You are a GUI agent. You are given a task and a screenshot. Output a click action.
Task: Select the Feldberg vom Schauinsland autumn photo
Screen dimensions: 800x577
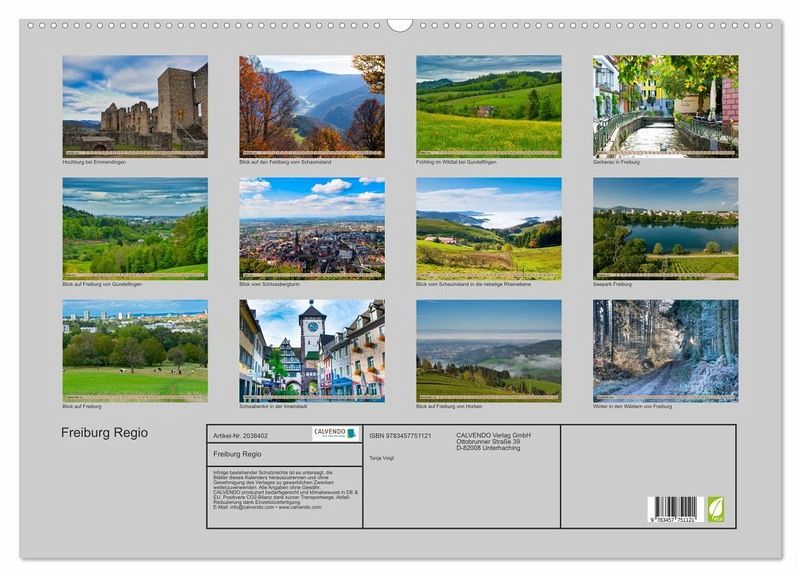[311, 106]
